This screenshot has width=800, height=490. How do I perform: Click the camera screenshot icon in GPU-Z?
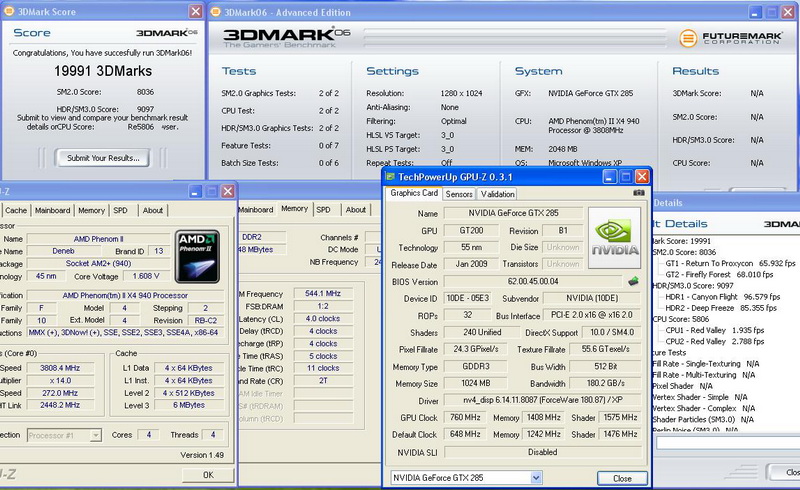coord(638,193)
